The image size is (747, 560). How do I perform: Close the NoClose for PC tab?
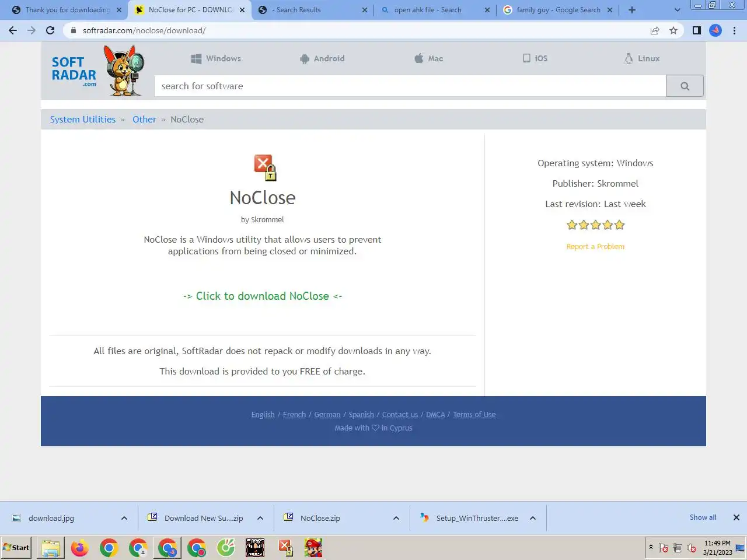click(x=242, y=10)
